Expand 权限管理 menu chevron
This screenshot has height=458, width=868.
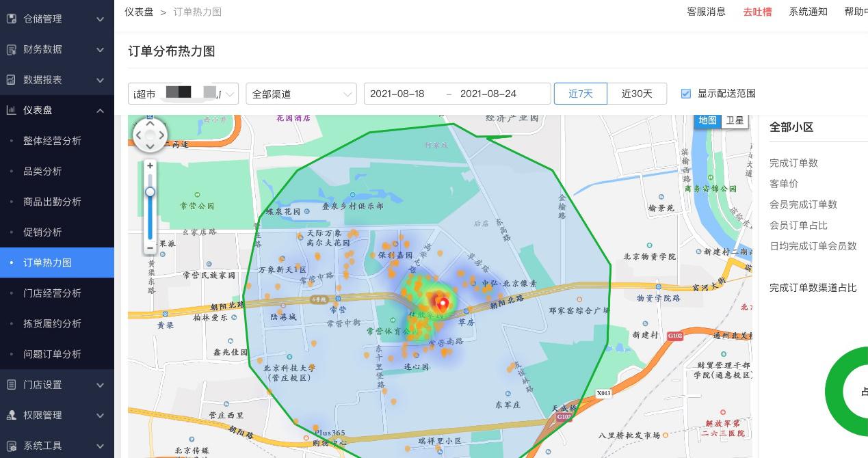(x=100, y=415)
